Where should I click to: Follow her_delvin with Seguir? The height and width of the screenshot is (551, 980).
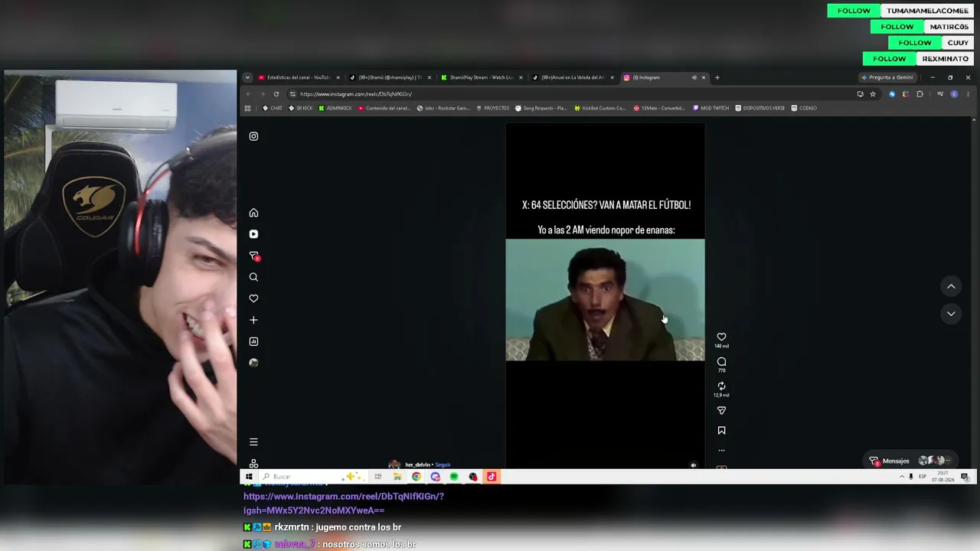click(443, 465)
